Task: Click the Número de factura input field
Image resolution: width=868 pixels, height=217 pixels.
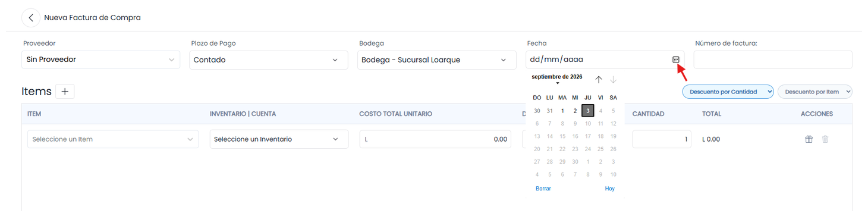Action: [x=773, y=60]
